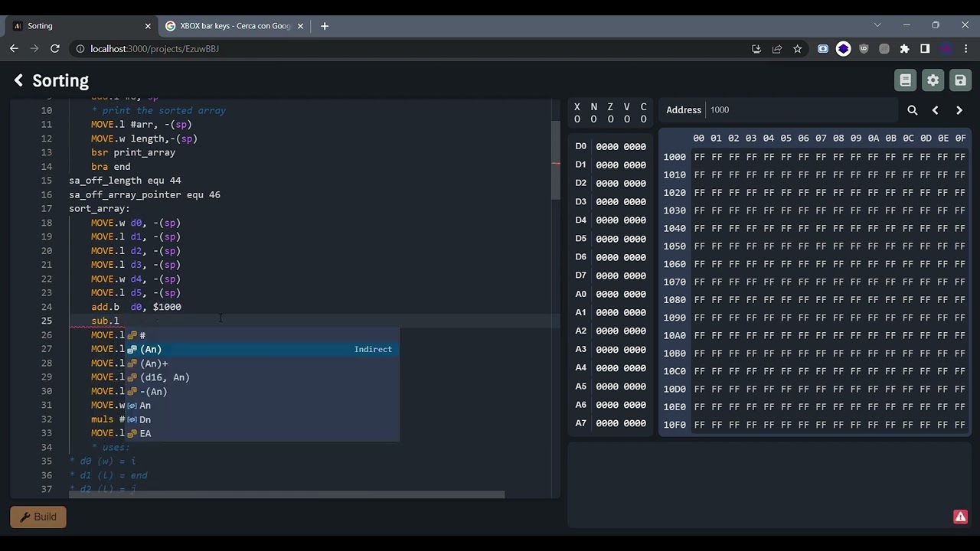The height and width of the screenshot is (551, 980).
Task: Click register A0 value
Action: pos(621,295)
